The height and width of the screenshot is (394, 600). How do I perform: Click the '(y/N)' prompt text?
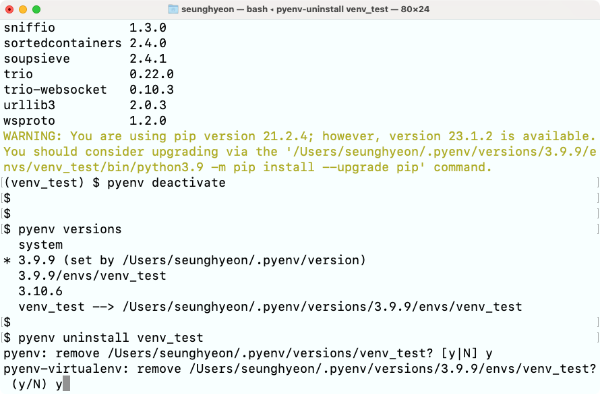[29, 384]
